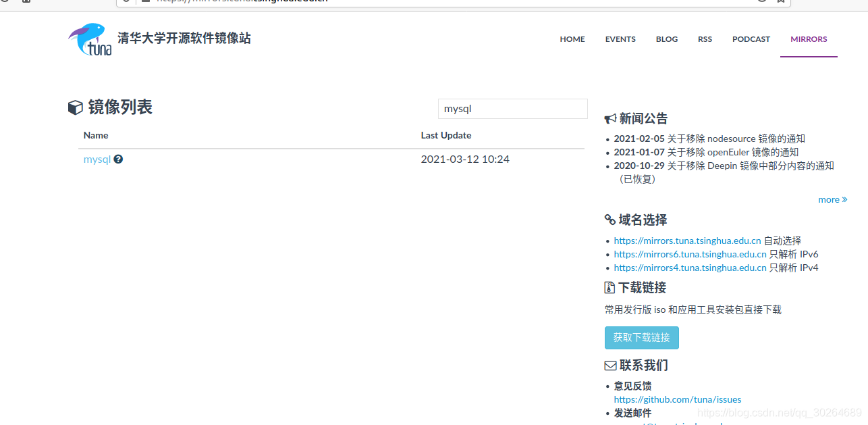This screenshot has width=868, height=425.
Task: Click the archive file icon beside 下载链接
Action: [x=609, y=288]
